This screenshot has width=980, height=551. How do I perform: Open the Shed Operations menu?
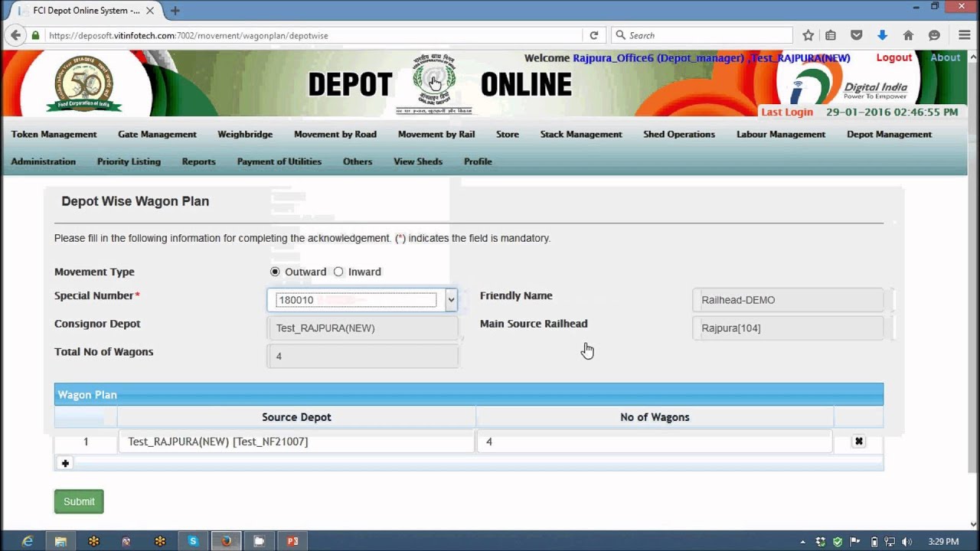click(679, 134)
